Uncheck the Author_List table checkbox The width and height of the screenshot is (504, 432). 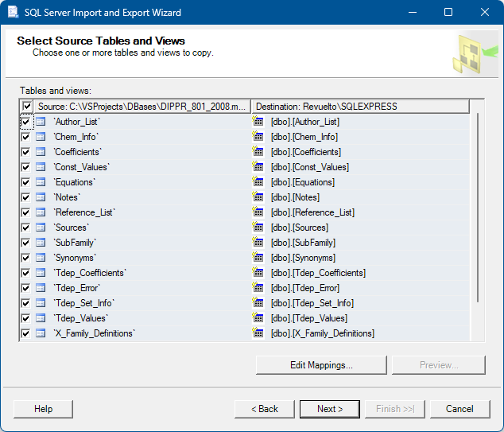[25, 122]
